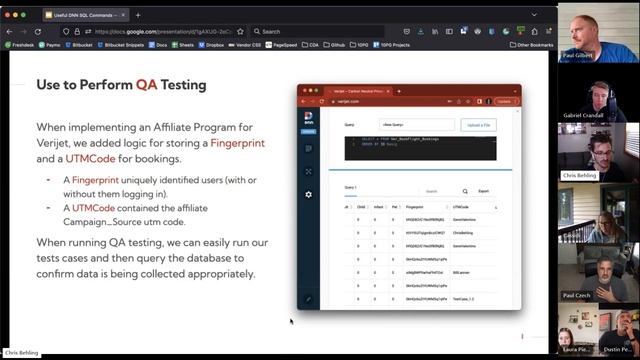Image resolution: width=640 pixels, height=360 pixels.
Task: Close the Useful DNN SQL Commands tab
Action: click(123, 15)
